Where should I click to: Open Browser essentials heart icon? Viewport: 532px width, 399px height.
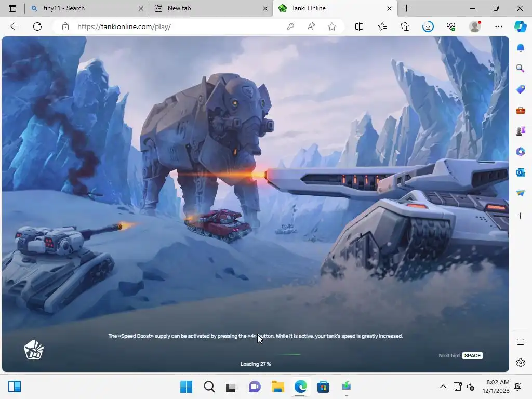coord(451,26)
